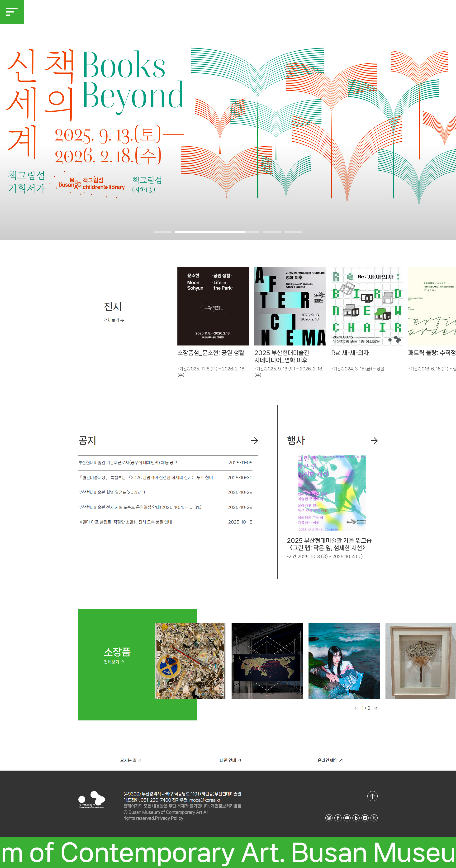Open the YouTube footer icon
Viewport: 456px width, 868px height.
(x=347, y=818)
